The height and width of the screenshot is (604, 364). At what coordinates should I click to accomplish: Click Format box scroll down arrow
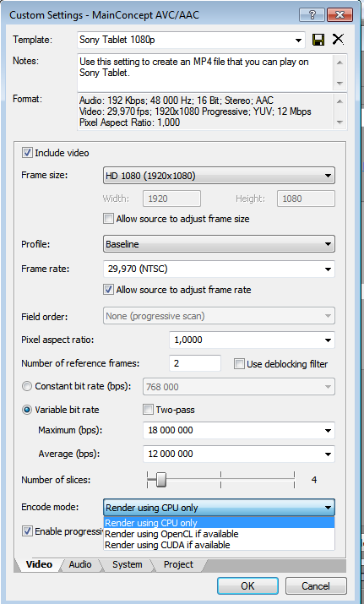point(340,122)
